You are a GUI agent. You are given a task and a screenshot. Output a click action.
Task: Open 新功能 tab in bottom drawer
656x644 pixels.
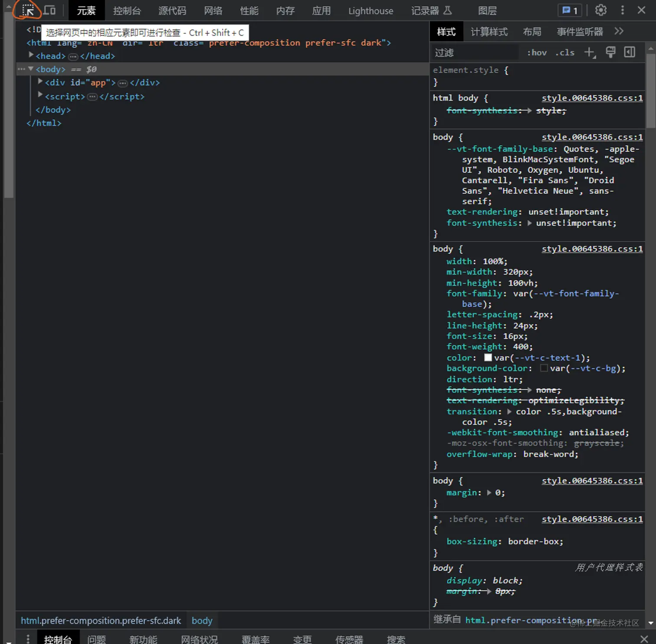(x=143, y=639)
